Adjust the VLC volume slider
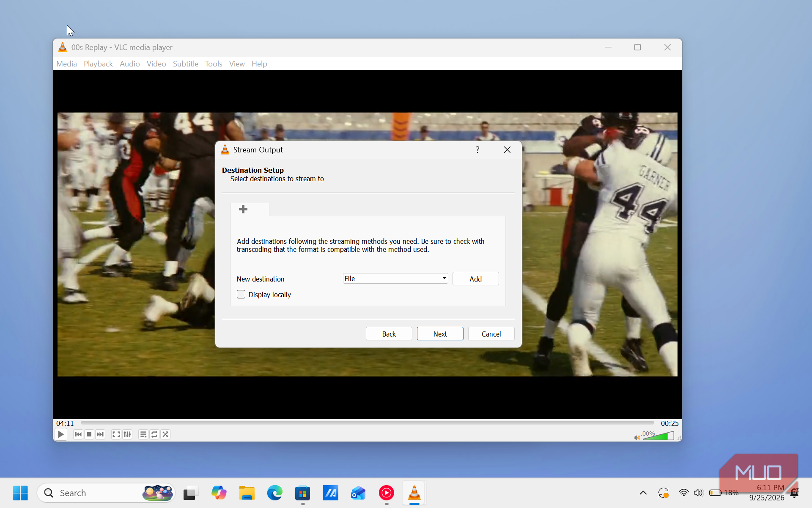The height and width of the screenshot is (508, 812). pyautogui.click(x=658, y=436)
